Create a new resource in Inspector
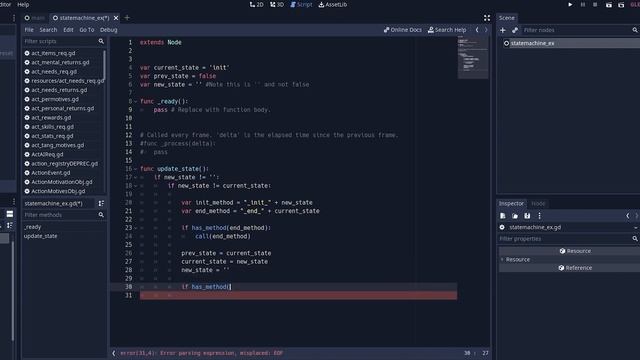The width and height of the screenshot is (640, 360). (502, 216)
